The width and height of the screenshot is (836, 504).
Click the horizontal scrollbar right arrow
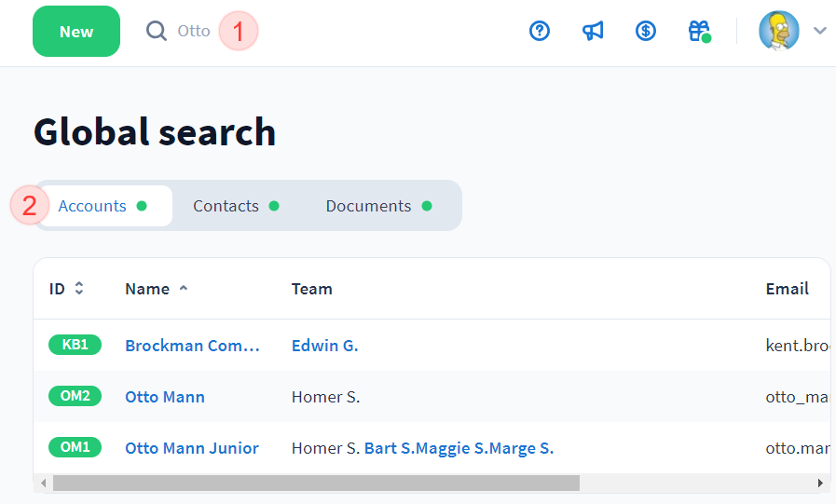820,483
